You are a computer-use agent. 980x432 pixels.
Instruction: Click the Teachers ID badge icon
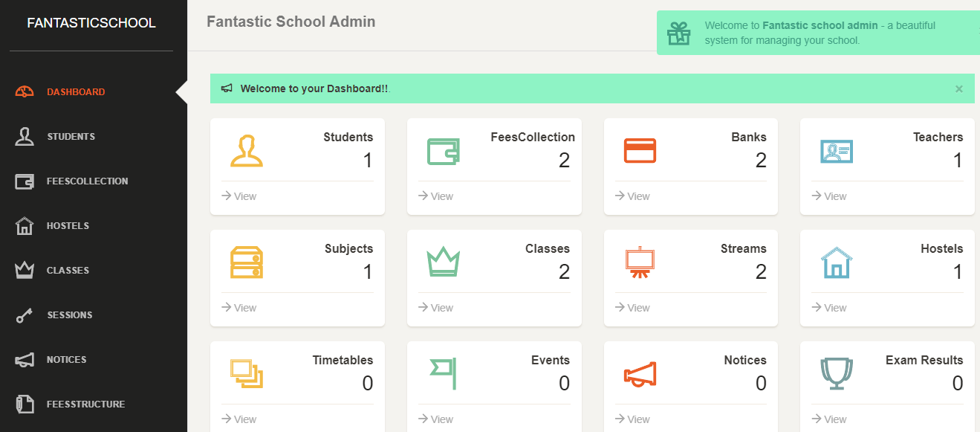coord(836,149)
